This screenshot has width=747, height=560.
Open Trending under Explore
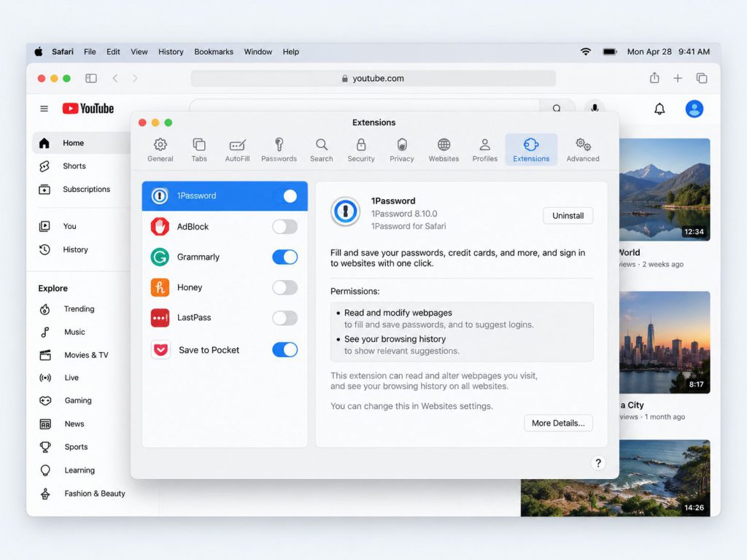(x=79, y=309)
